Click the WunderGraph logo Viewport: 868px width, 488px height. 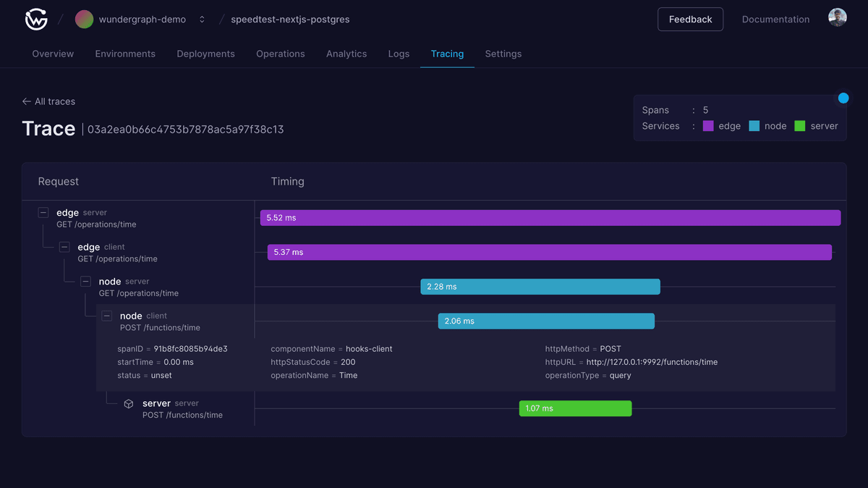click(36, 20)
